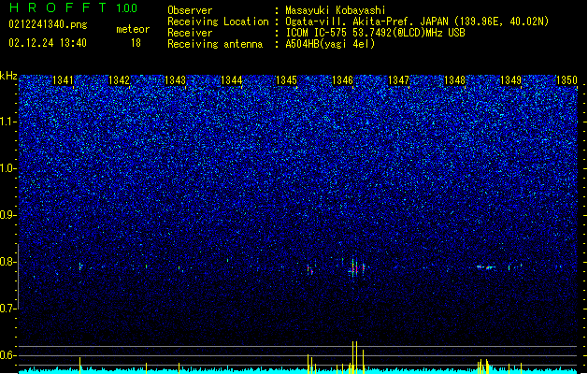Click observer name Masayuki Kobayashi

[336, 10]
